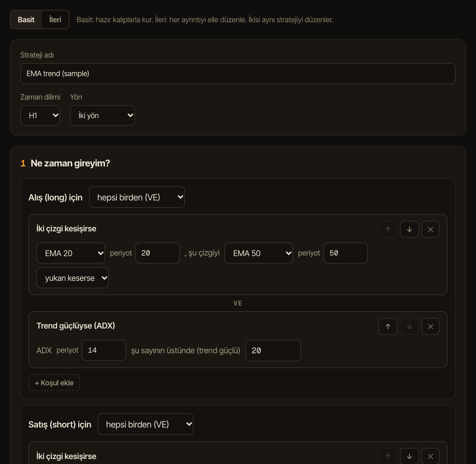
Task: Open the 'yukarı keserse' direction dropdown
Action: pyautogui.click(x=73, y=278)
